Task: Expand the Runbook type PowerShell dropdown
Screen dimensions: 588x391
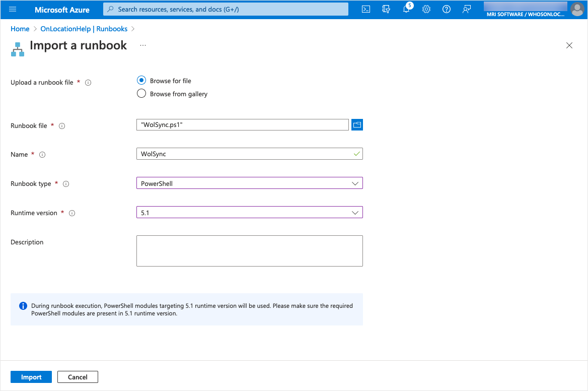Action: point(249,183)
